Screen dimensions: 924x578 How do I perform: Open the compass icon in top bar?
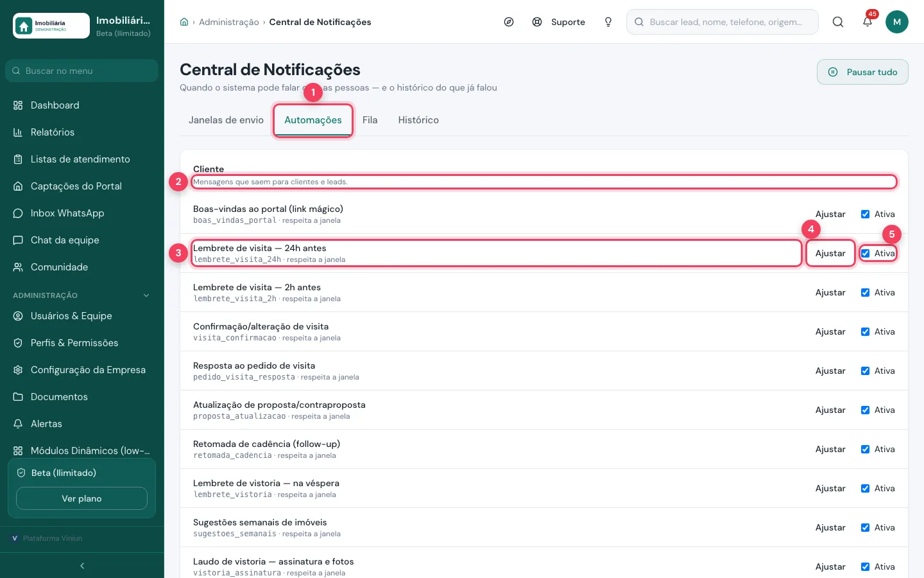pos(509,22)
